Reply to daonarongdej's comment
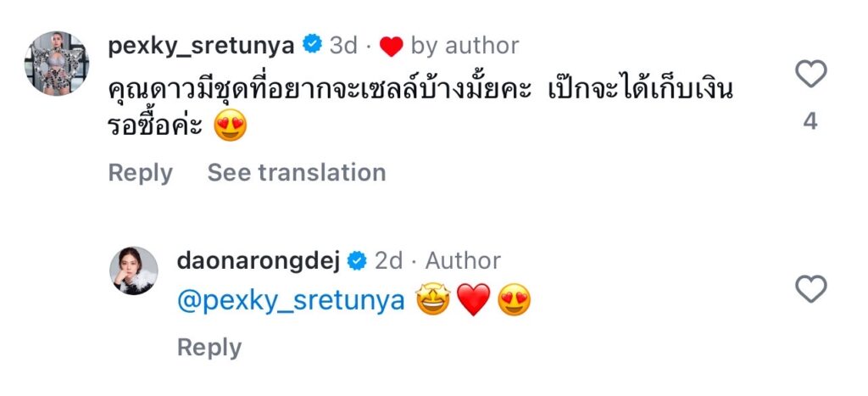 tap(209, 348)
